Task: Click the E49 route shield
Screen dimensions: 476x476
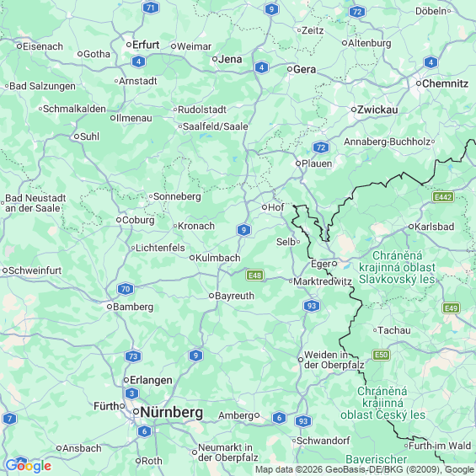Action: pyautogui.click(x=451, y=308)
